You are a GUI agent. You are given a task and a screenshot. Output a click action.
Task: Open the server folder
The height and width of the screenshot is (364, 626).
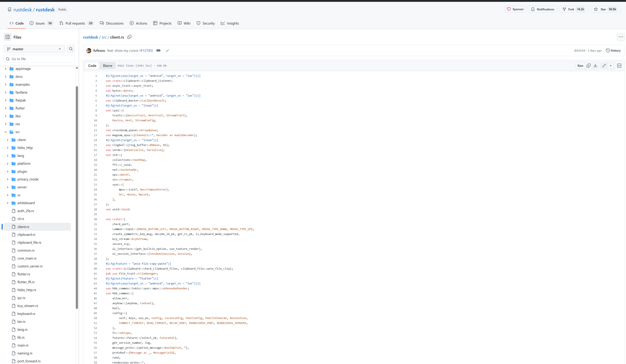[22, 187]
